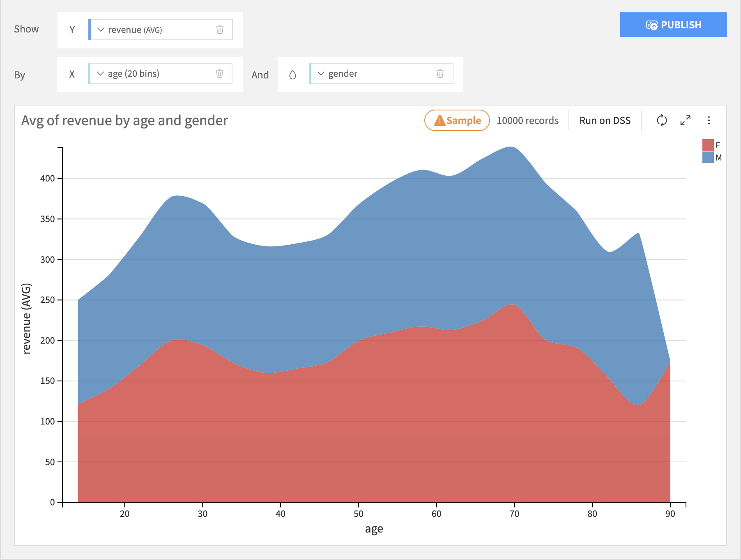Click the X axis label 90
741x560 pixels.
coord(670,514)
